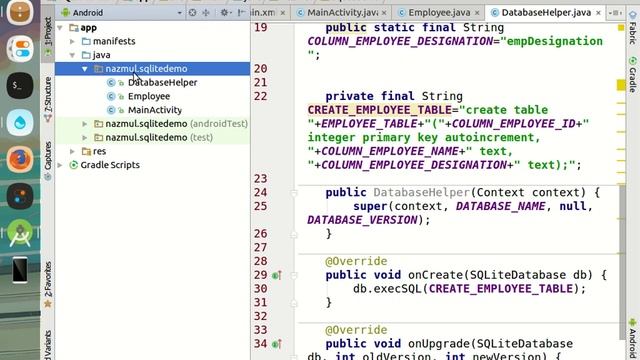The image size is (640, 360).
Task: Click the onCreate method name
Action: (436, 275)
